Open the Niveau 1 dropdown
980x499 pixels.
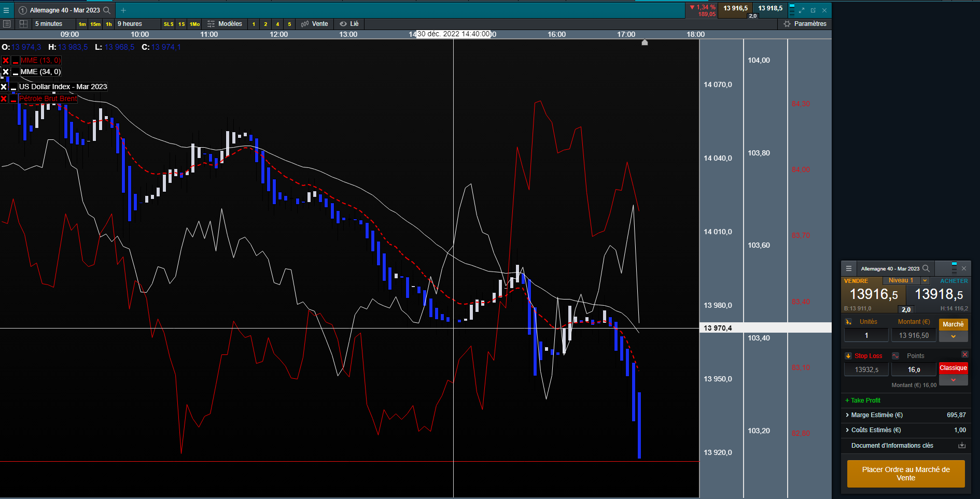tap(925, 280)
